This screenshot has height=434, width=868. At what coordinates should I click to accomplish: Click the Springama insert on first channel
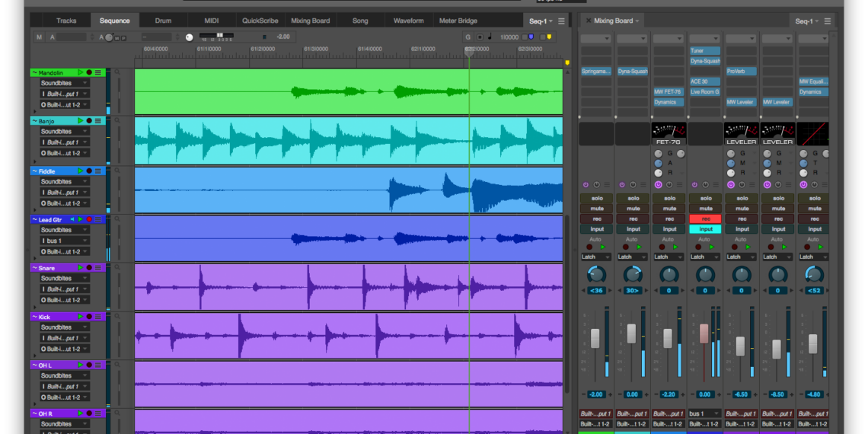pyautogui.click(x=595, y=72)
